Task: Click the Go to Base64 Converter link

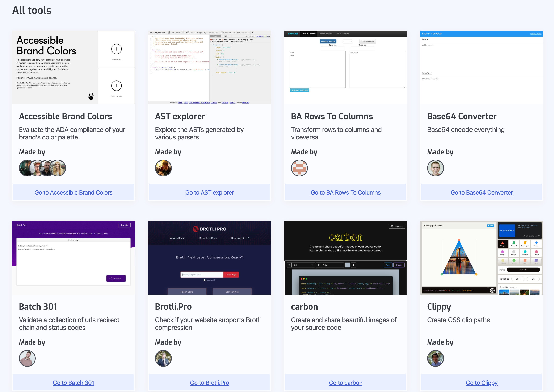Action: point(482,192)
